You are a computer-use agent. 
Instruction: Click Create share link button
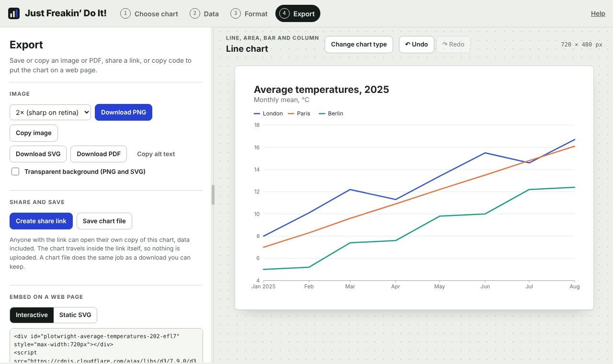41,221
